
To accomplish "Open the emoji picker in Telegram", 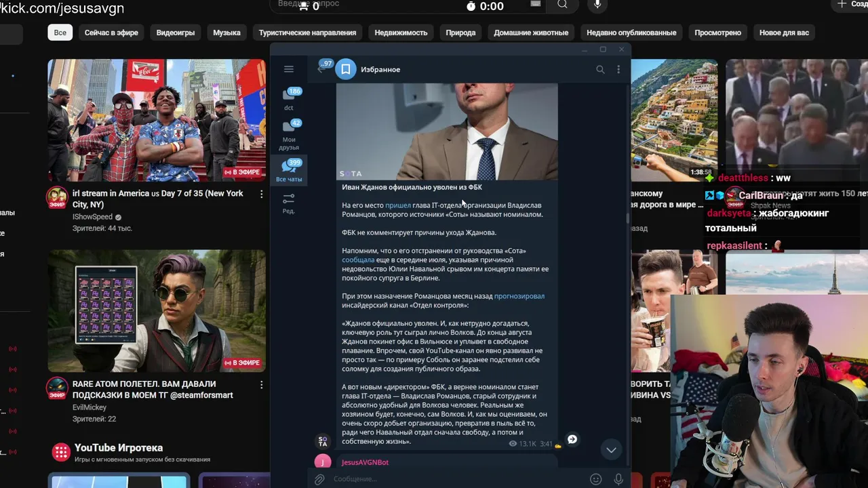I will tap(595, 479).
